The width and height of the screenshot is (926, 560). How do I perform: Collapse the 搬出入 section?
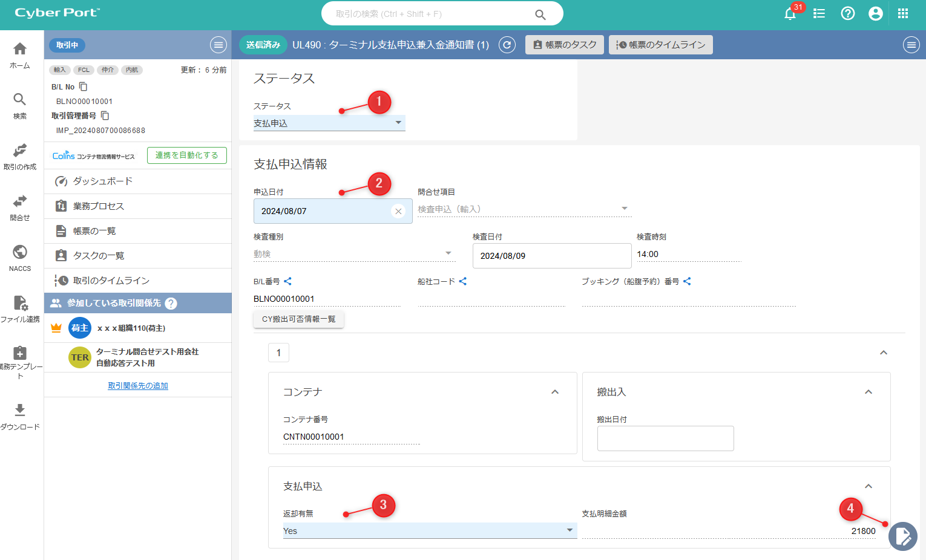click(869, 392)
